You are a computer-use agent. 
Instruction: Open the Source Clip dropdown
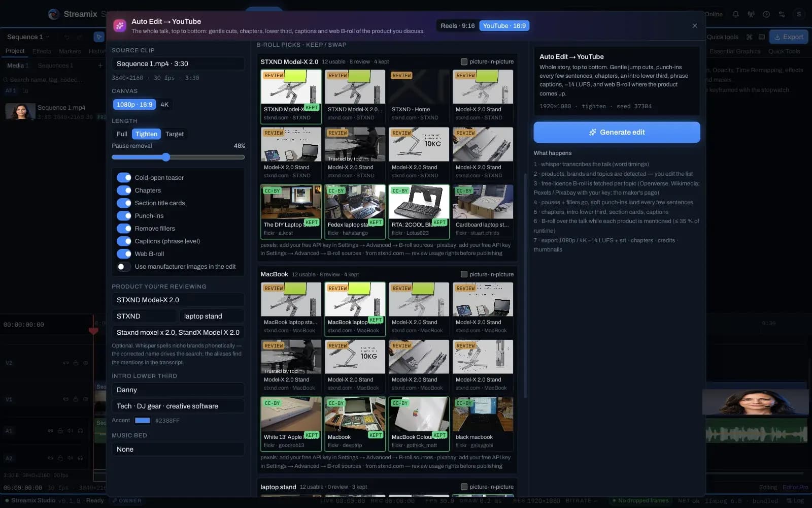(x=178, y=63)
